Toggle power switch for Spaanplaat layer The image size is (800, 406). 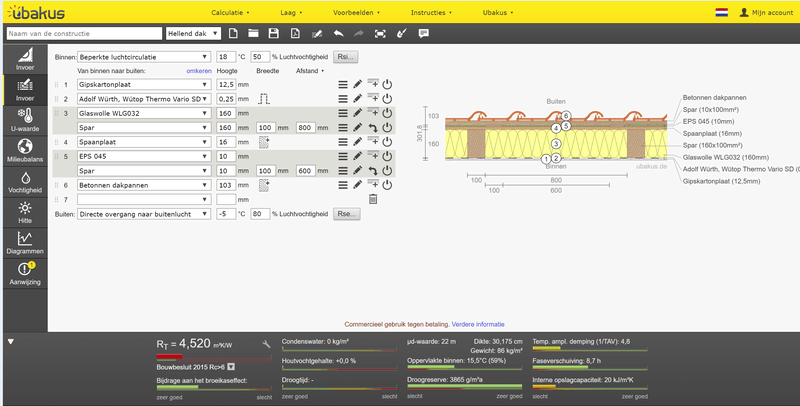(387, 142)
